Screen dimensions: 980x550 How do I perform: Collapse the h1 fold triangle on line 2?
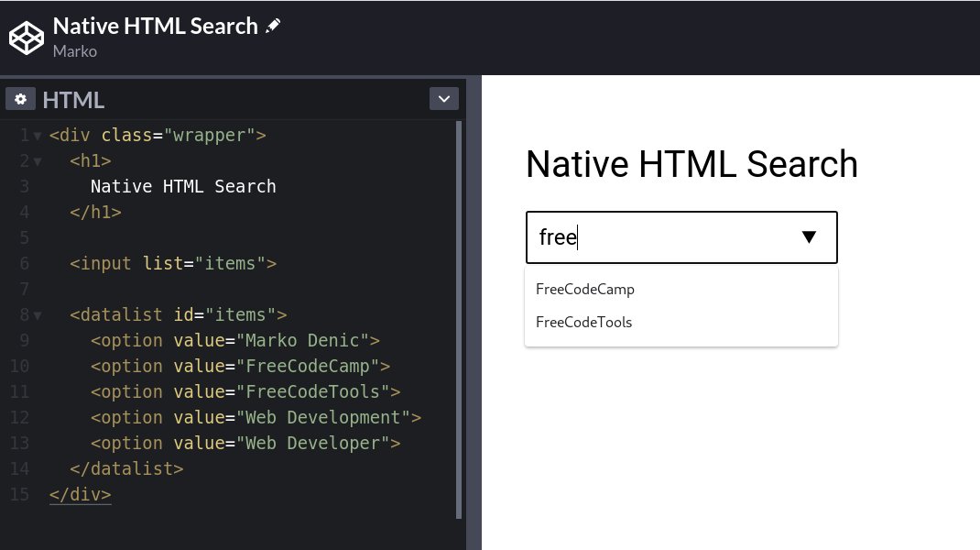pos(37,160)
